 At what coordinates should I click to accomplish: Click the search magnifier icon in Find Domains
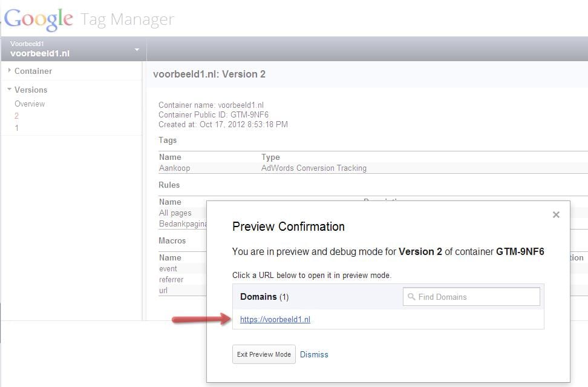[411, 297]
